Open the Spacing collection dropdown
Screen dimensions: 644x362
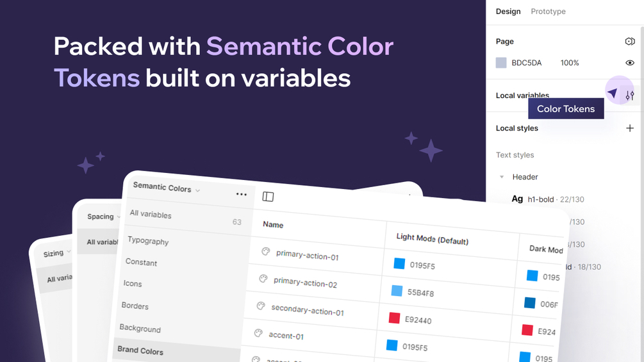coord(119,217)
